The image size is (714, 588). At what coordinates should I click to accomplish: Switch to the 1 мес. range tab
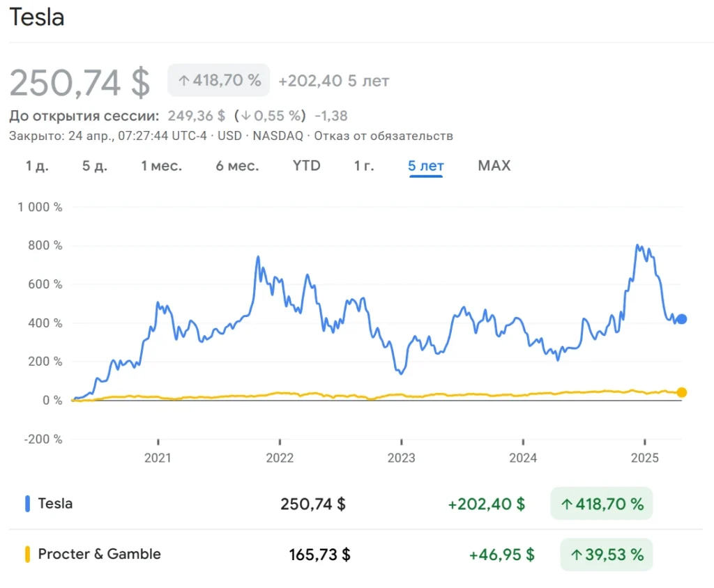[161, 166]
